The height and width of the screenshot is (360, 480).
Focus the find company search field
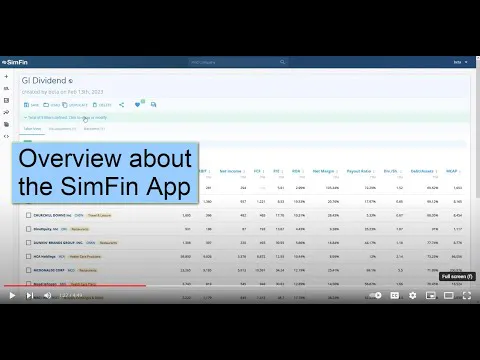[x=238, y=62]
